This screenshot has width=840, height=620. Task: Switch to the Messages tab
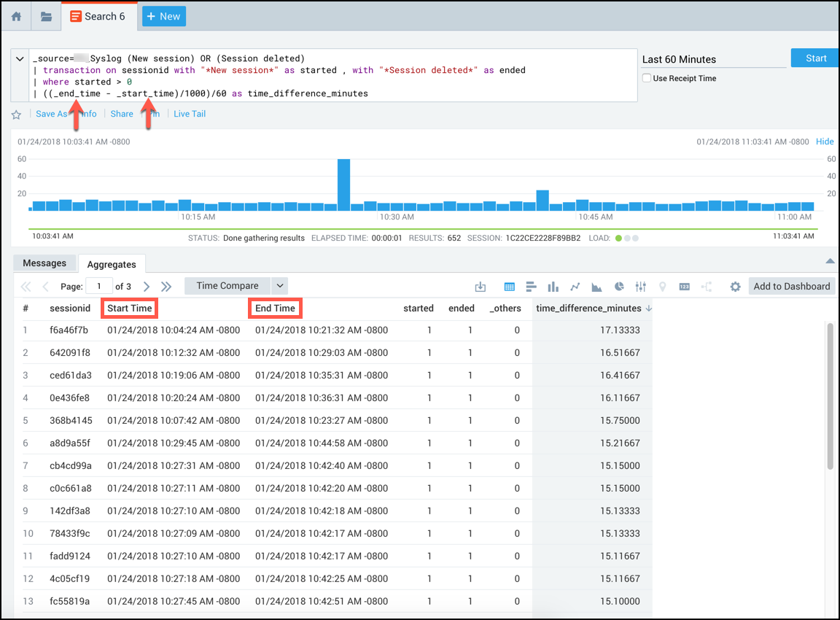[x=44, y=263]
